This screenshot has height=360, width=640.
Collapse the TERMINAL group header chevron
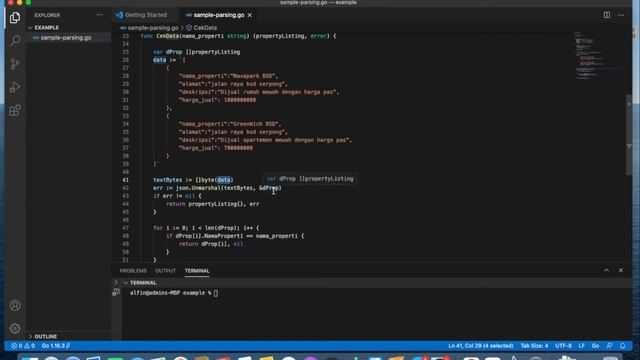pyautogui.click(x=125, y=282)
